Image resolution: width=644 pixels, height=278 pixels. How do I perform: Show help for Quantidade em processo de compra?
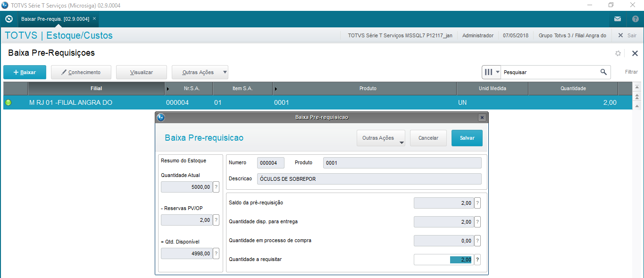coord(477,241)
